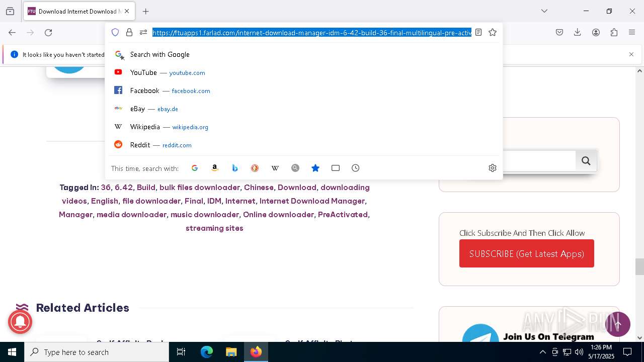This screenshot has height=362, width=644.
Task: Show hidden system tray icons
Action: (542, 352)
